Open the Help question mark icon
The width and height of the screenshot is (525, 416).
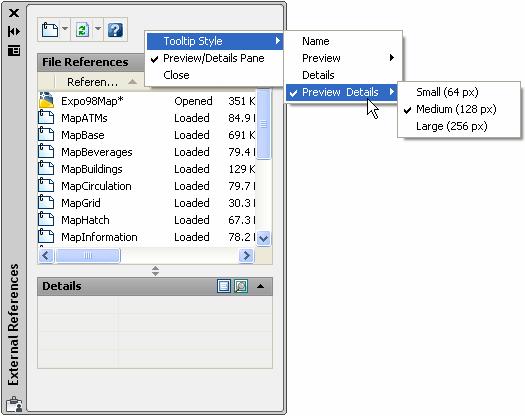pyautogui.click(x=115, y=30)
